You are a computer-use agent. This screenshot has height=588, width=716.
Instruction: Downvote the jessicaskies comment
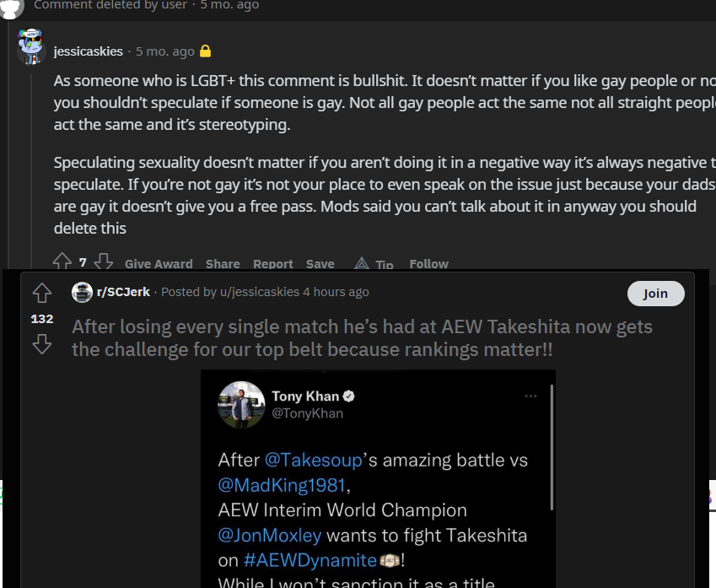(103, 262)
